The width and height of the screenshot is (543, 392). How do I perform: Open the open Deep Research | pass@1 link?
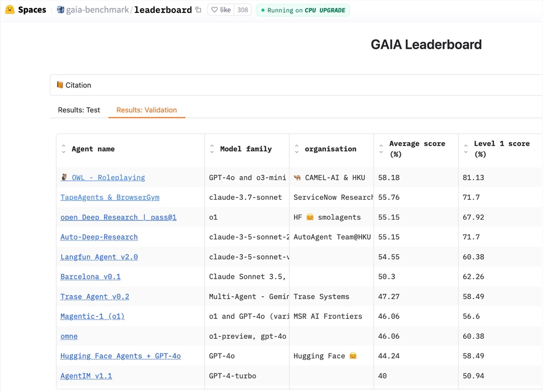pos(118,217)
